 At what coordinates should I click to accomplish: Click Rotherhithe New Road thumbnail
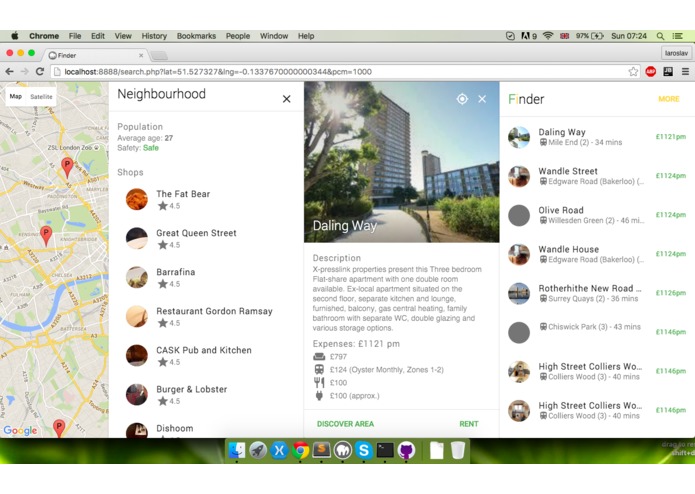tap(519, 293)
